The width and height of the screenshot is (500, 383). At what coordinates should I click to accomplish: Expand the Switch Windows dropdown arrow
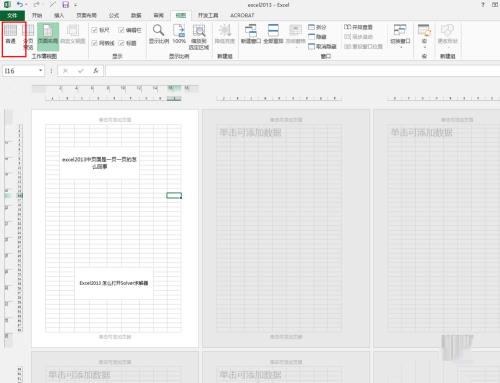[401, 47]
